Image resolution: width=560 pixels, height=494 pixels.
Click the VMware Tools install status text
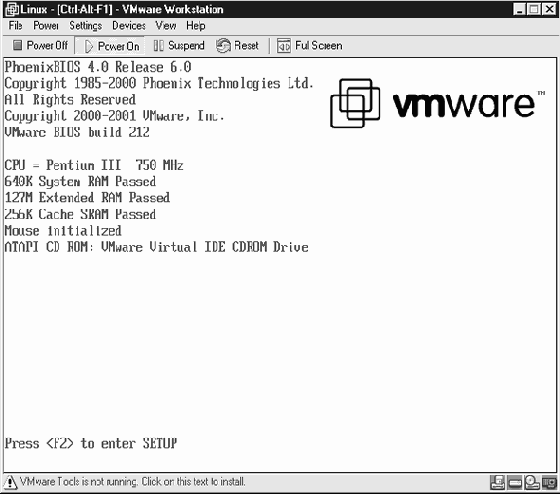tap(132, 482)
